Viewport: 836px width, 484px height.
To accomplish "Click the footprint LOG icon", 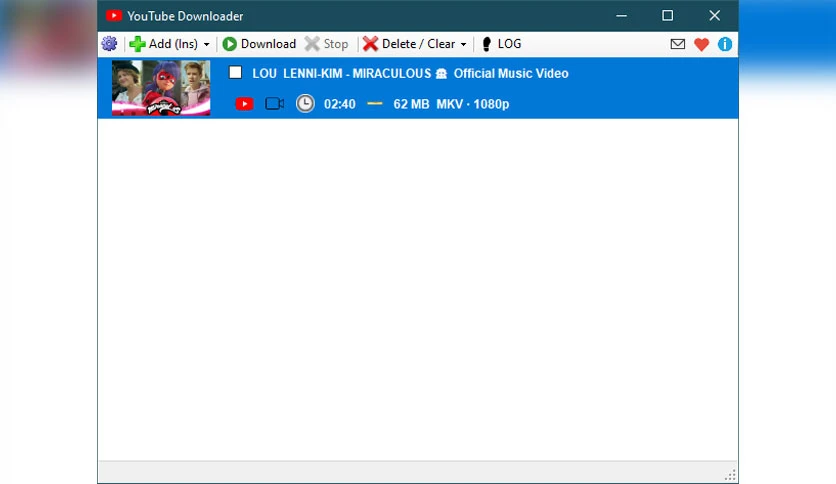I will click(486, 44).
